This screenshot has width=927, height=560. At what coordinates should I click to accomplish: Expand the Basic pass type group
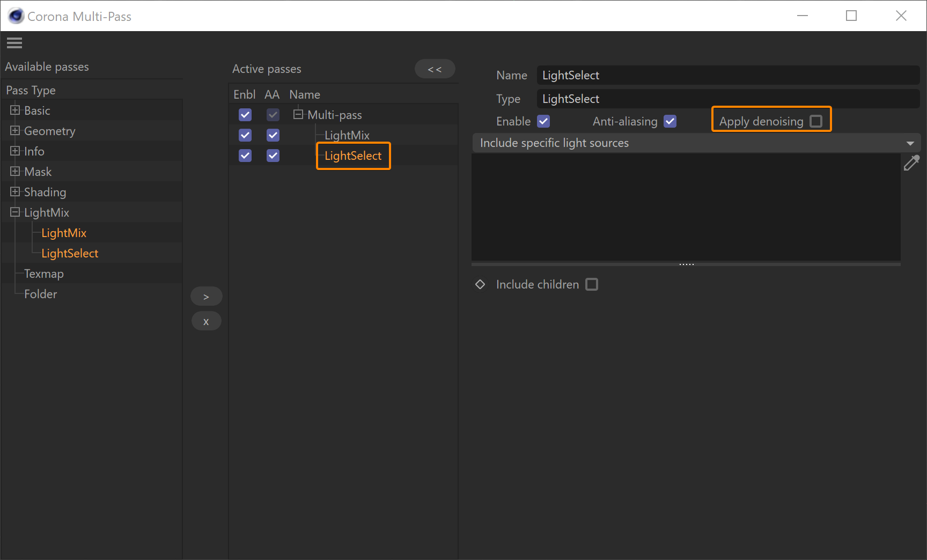coord(15,110)
